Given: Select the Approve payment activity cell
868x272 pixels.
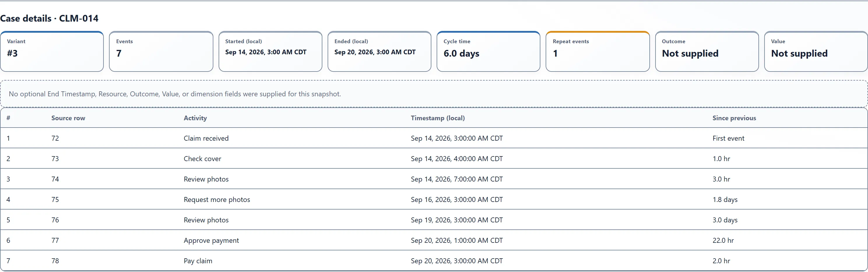Looking at the screenshot, I should [211, 240].
